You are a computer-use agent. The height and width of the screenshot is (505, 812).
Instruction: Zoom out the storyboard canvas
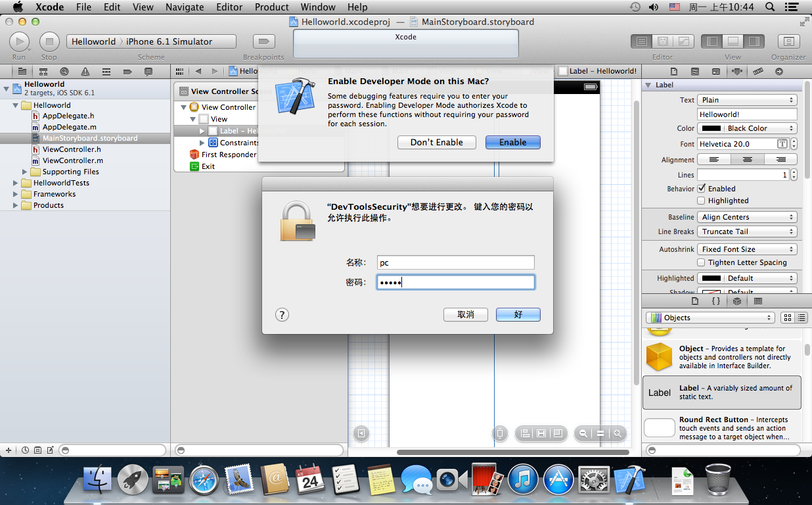tap(583, 433)
